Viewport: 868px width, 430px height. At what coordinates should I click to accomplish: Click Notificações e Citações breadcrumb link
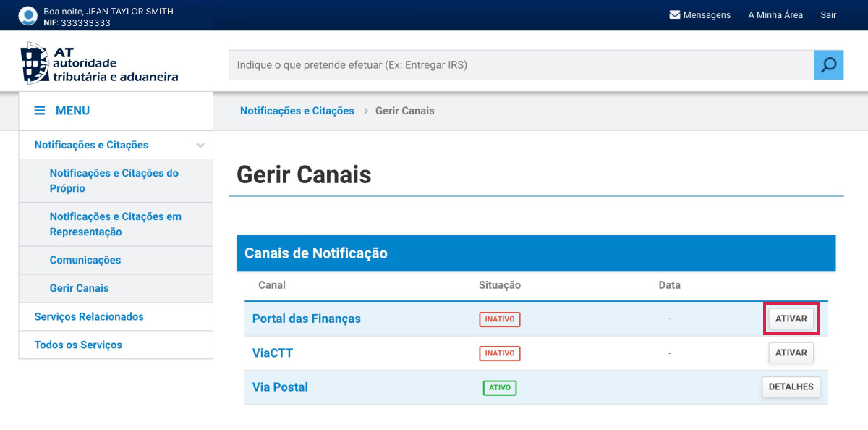[x=297, y=111]
